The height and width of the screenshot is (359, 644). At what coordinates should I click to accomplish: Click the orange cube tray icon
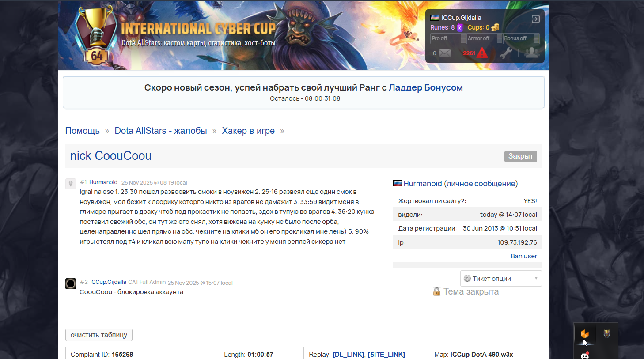pyautogui.click(x=585, y=334)
